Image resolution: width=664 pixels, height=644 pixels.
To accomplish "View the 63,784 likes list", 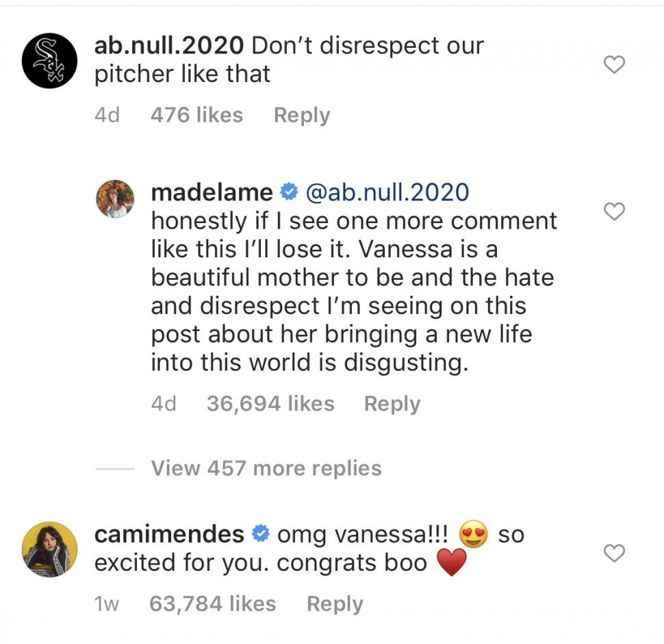I will pos(212,604).
